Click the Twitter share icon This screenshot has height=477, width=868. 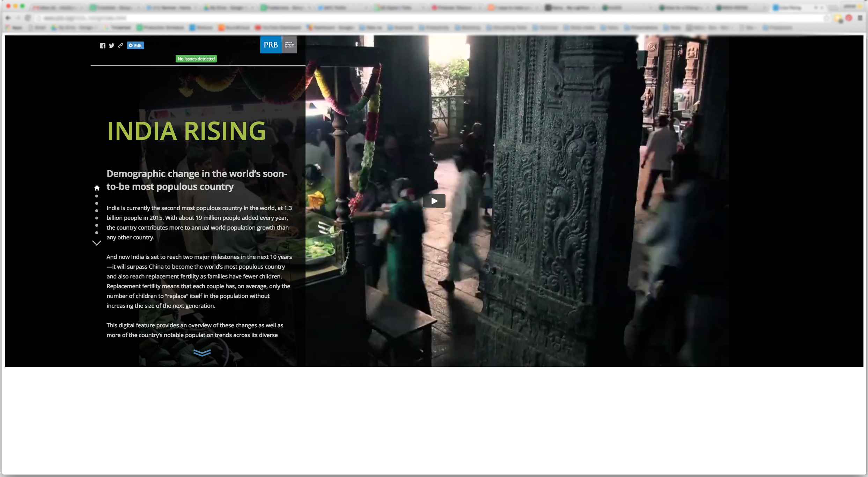click(x=111, y=46)
